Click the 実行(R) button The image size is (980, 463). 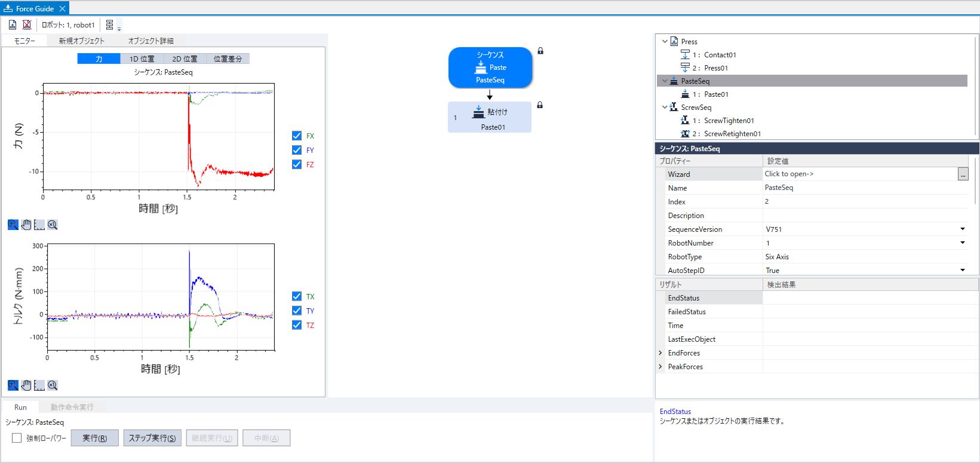point(94,438)
